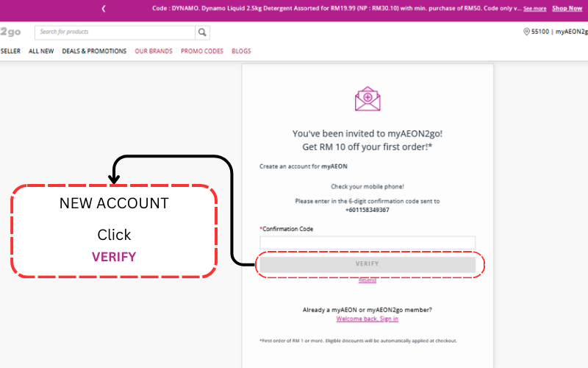Visit the BLOGS section
Viewport: 588px width, 368px height.
[241, 52]
